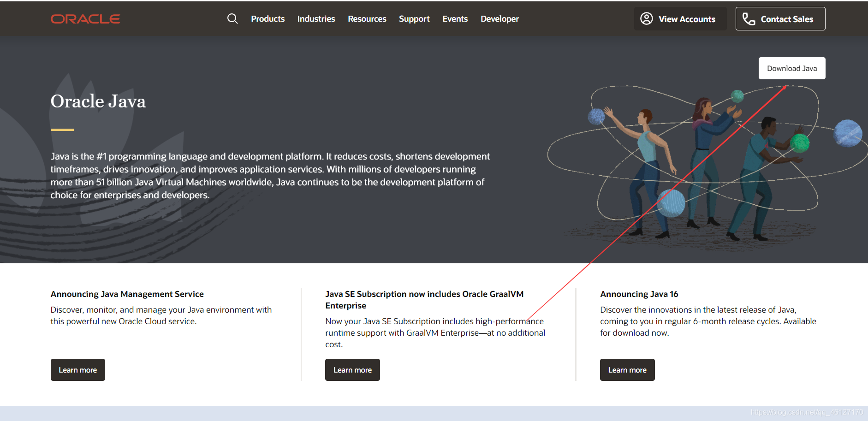Viewport: 868px width, 421px height.
Task: Click the Announcing Java 16 heading
Action: pos(639,294)
